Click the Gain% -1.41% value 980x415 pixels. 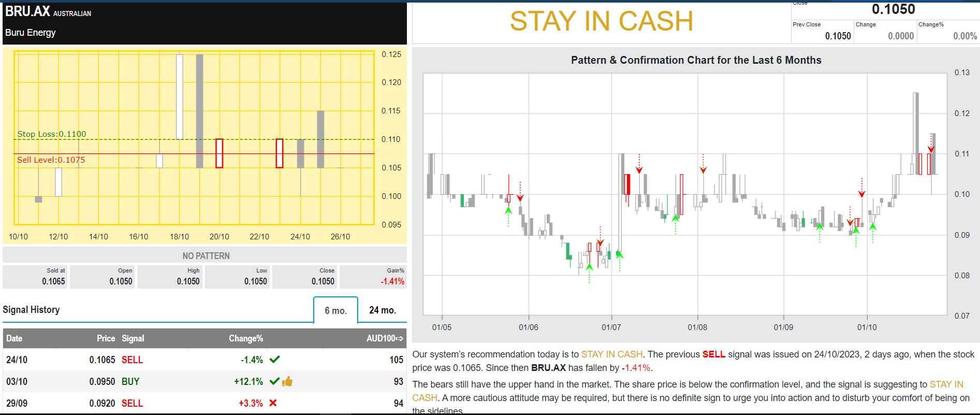tap(392, 281)
